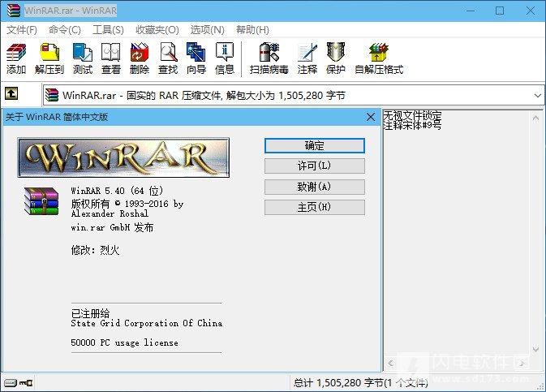Open the Favorites (收藏夹) menu
This screenshot has width=546, height=392.
157,30
